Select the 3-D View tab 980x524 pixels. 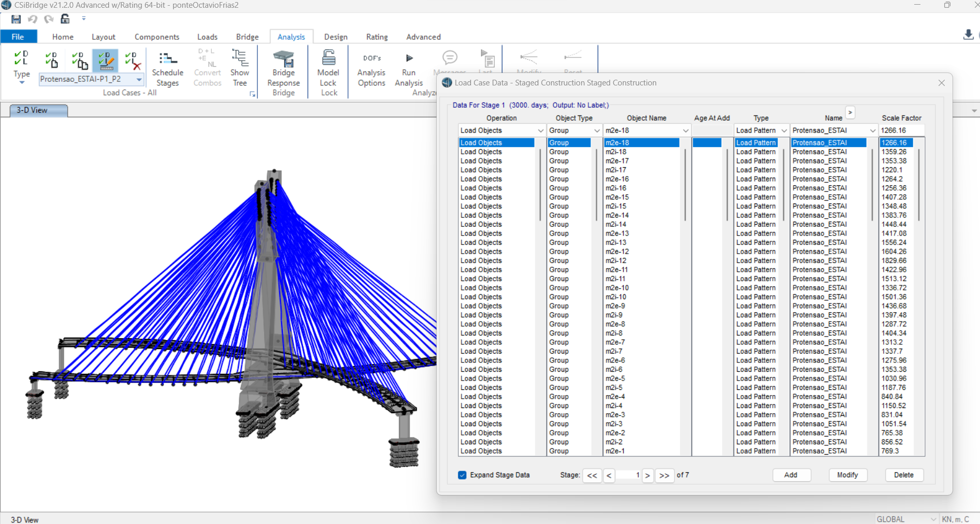(x=37, y=110)
